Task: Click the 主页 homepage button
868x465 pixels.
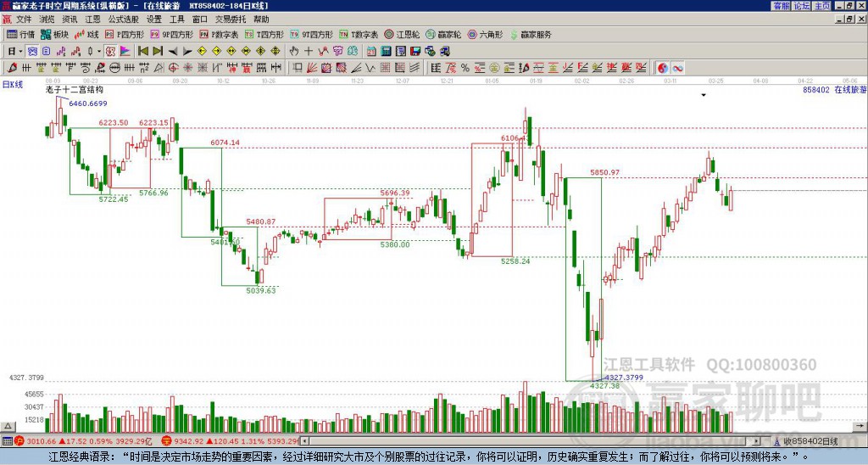Action: (x=821, y=6)
